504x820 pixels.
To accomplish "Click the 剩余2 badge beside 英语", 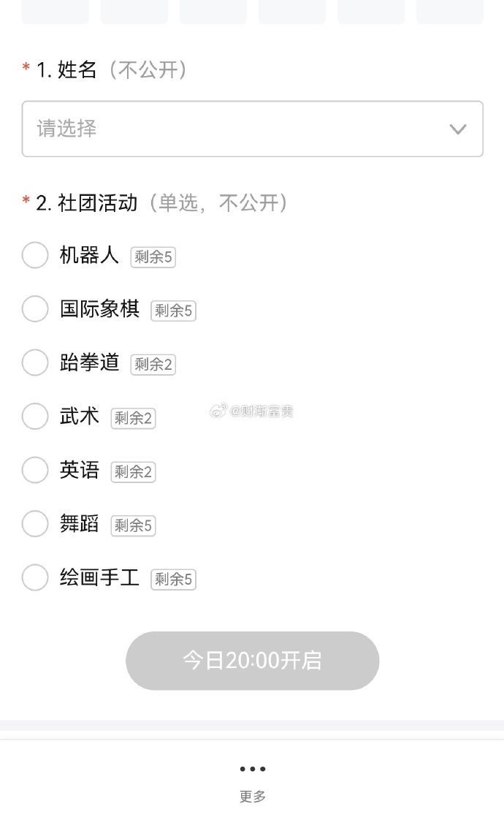I will [x=134, y=471].
